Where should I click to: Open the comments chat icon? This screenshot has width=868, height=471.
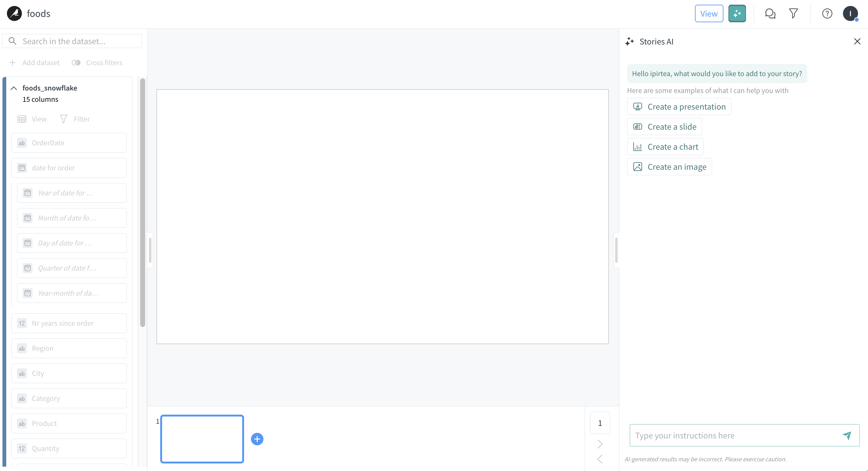tap(770, 13)
